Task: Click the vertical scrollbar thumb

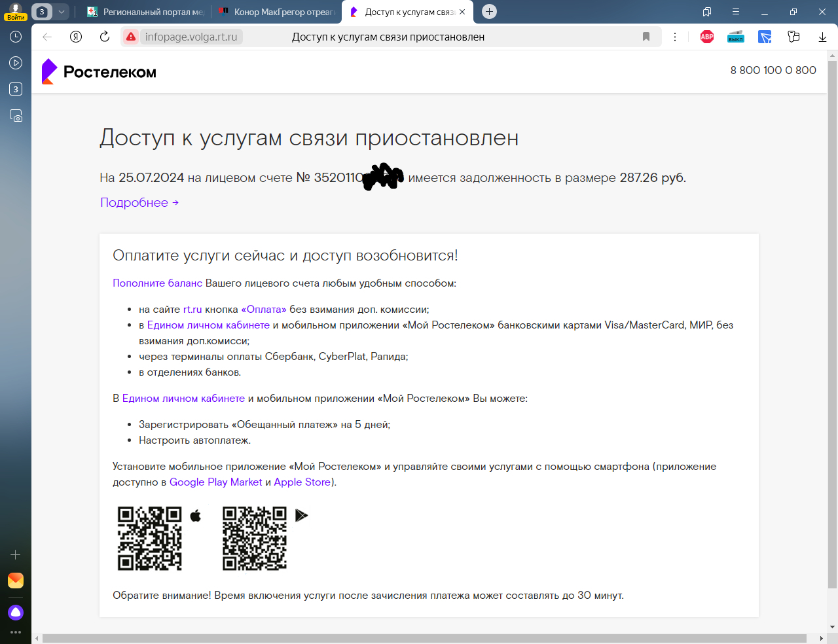Action: point(832,324)
